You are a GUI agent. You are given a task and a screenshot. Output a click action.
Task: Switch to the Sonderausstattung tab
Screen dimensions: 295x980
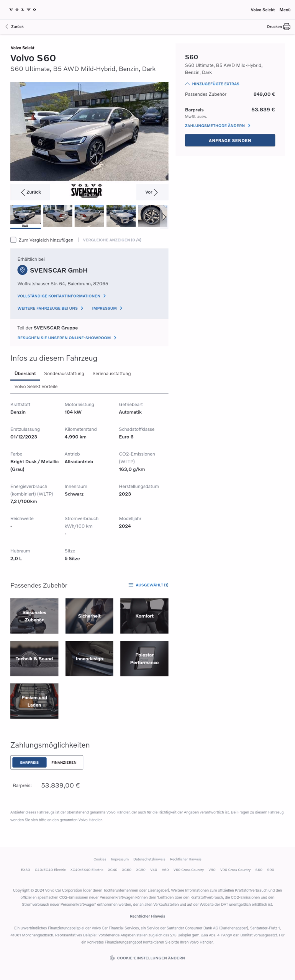coord(64,374)
